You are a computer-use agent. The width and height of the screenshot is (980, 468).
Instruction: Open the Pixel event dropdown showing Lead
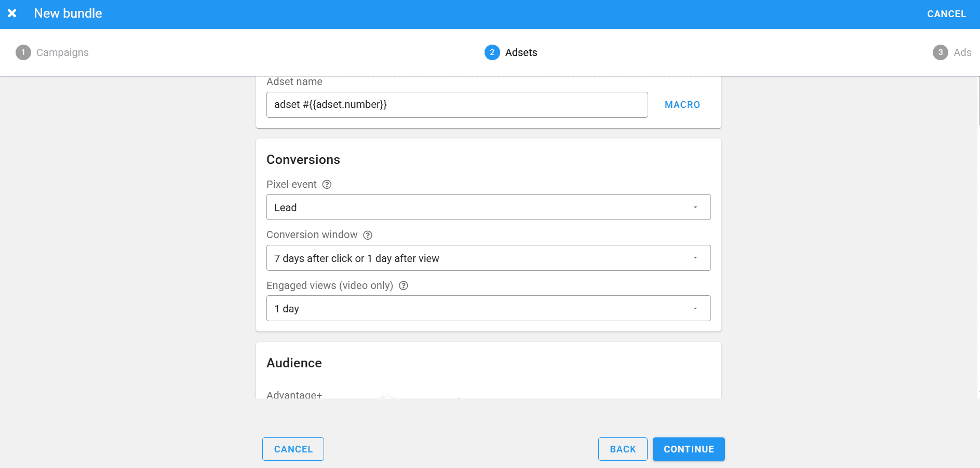tap(488, 208)
